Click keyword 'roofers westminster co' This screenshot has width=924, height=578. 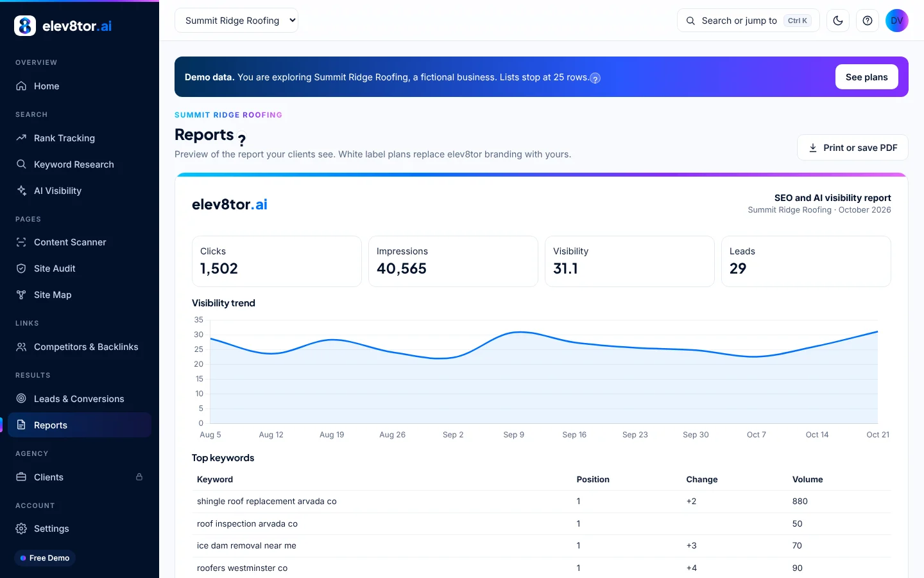point(242,568)
